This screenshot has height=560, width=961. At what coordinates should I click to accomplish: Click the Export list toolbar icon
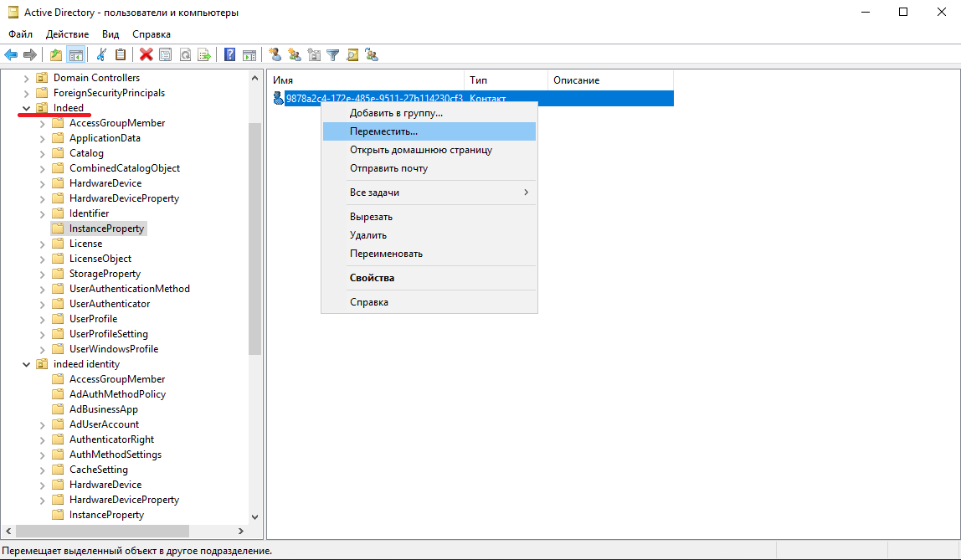coord(203,55)
